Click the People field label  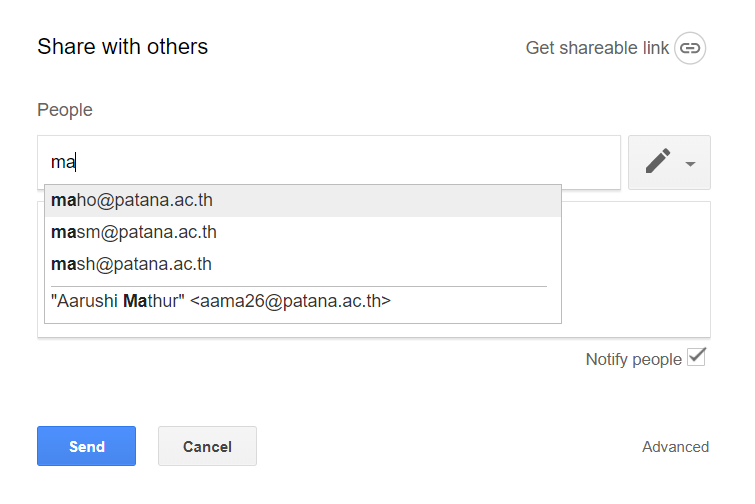point(65,110)
